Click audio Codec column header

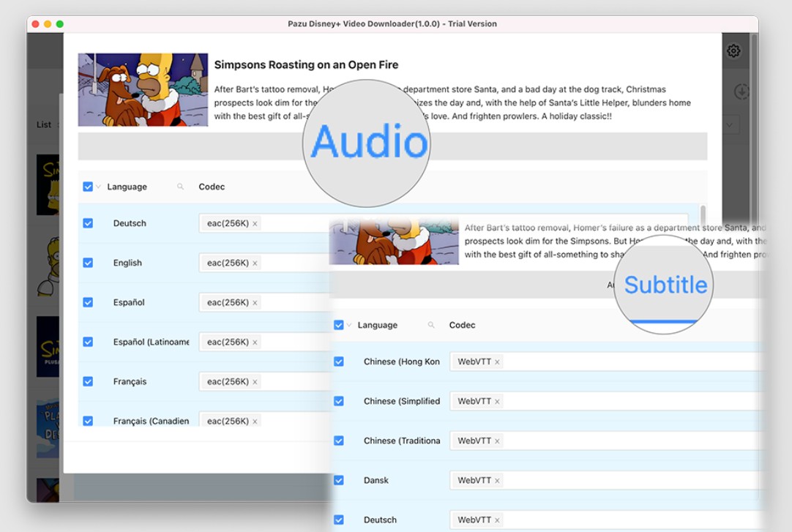pyautogui.click(x=212, y=187)
